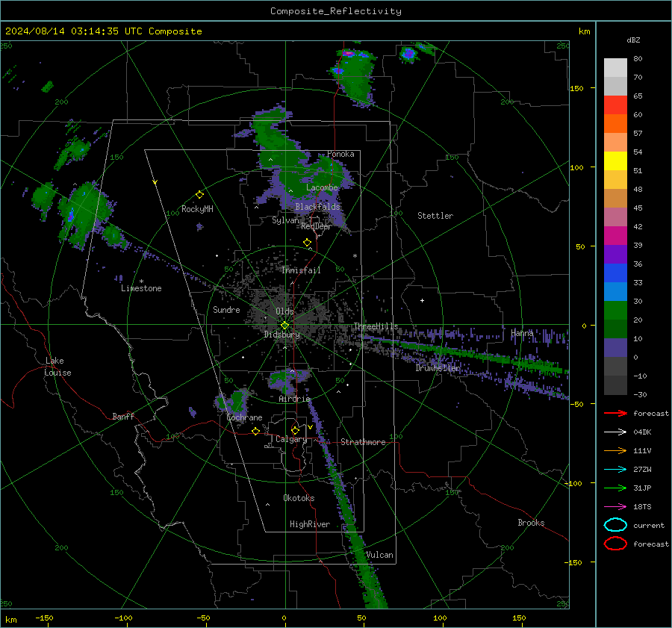Click the Hanna city label
The image size is (672, 628).
click(522, 333)
